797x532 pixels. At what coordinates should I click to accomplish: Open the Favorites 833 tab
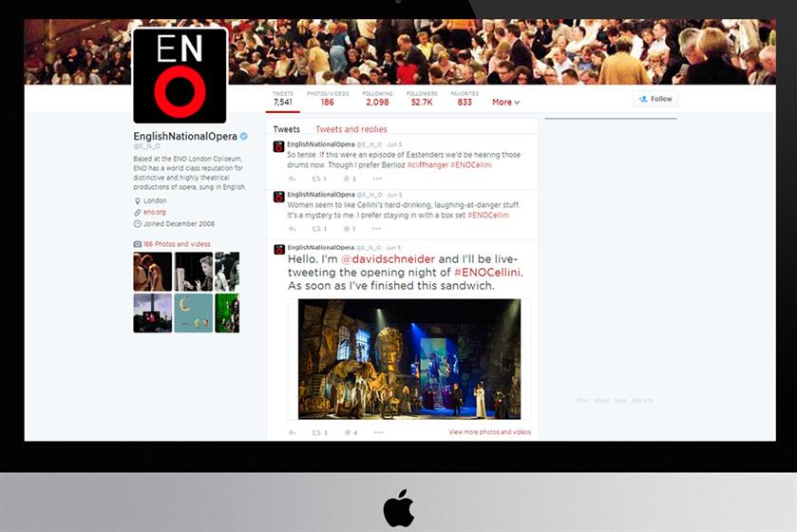click(465, 99)
